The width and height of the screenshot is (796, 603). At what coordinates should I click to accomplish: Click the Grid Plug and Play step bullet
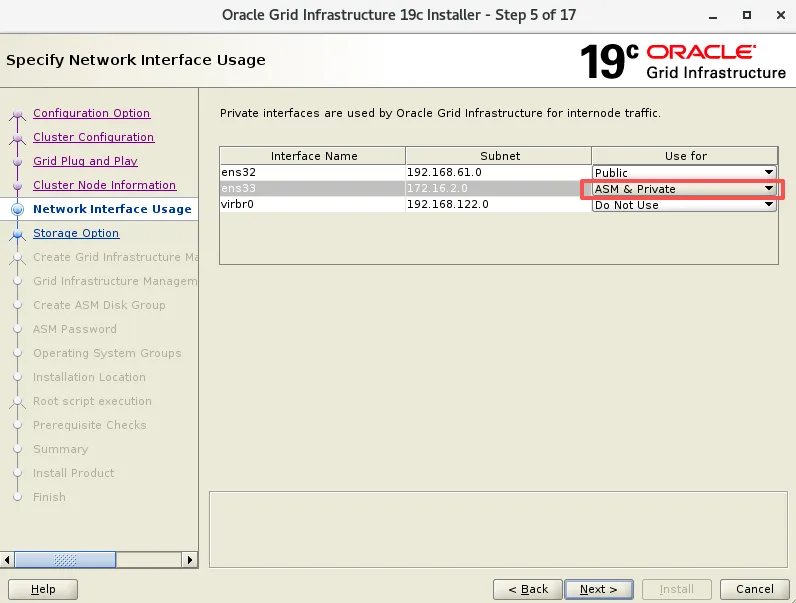[x=18, y=161]
